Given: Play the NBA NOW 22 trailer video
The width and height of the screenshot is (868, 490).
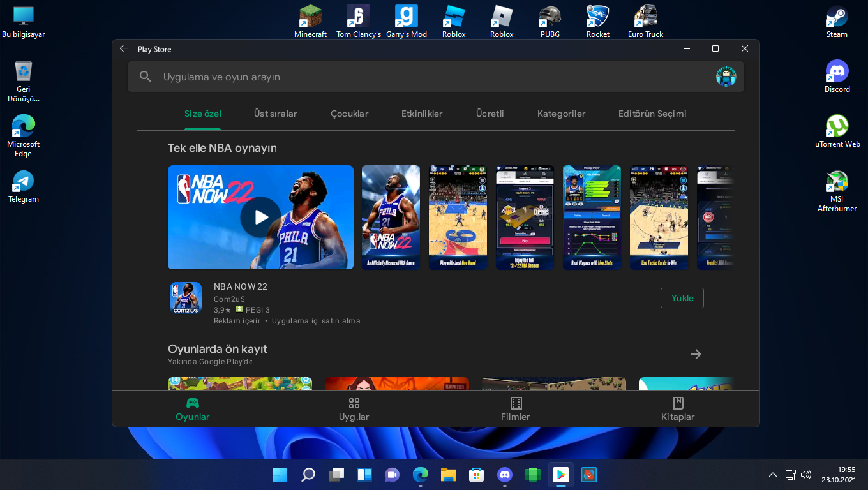Looking at the screenshot, I should point(260,218).
